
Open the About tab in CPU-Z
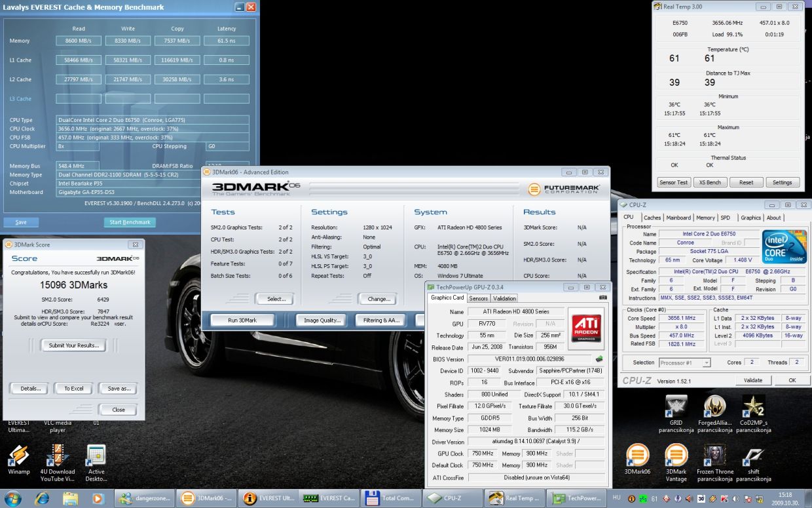[773, 218]
